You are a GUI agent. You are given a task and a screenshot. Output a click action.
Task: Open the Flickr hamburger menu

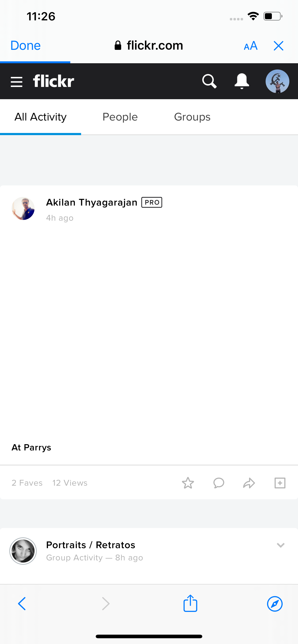(x=17, y=82)
